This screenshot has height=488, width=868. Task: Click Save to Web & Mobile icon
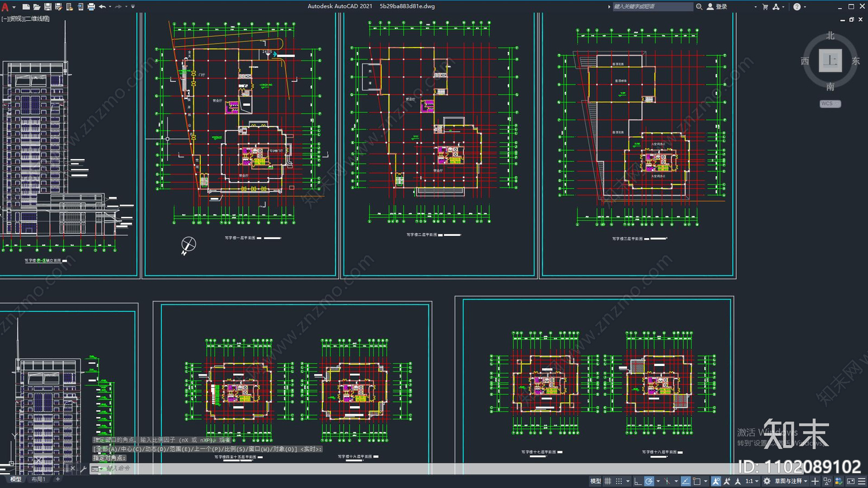(x=80, y=7)
